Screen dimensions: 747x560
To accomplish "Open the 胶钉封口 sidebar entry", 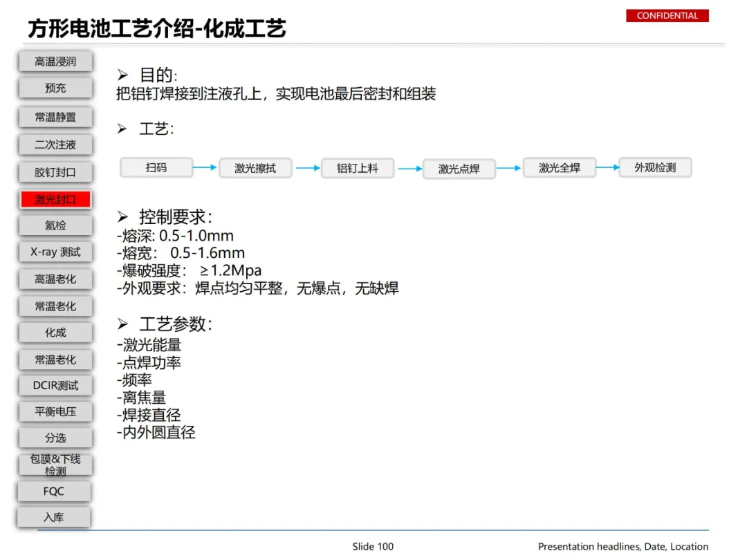I will pos(55,172).
